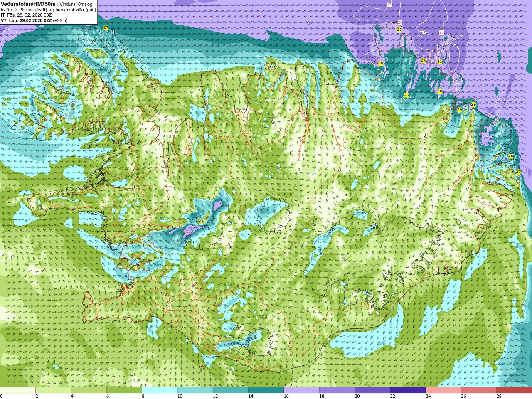Image resolution: width=532 pixels, height=399 pixels.
Task: Click the legend scale number 4
Action: pyautogui.click(x=72, y=396)
